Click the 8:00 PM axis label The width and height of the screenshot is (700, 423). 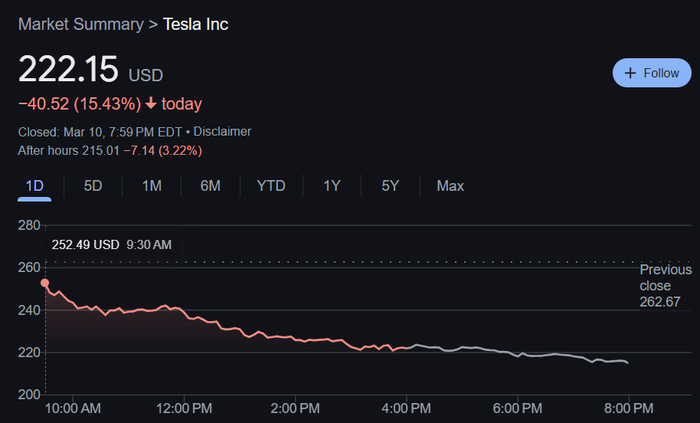(x=628, y=408)
